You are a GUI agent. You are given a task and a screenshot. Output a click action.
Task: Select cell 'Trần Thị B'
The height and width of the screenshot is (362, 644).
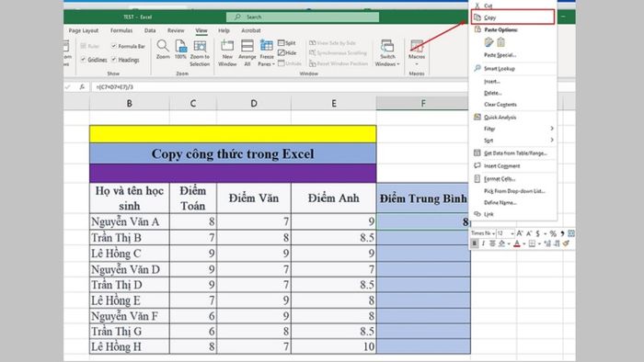coord(130,238)
